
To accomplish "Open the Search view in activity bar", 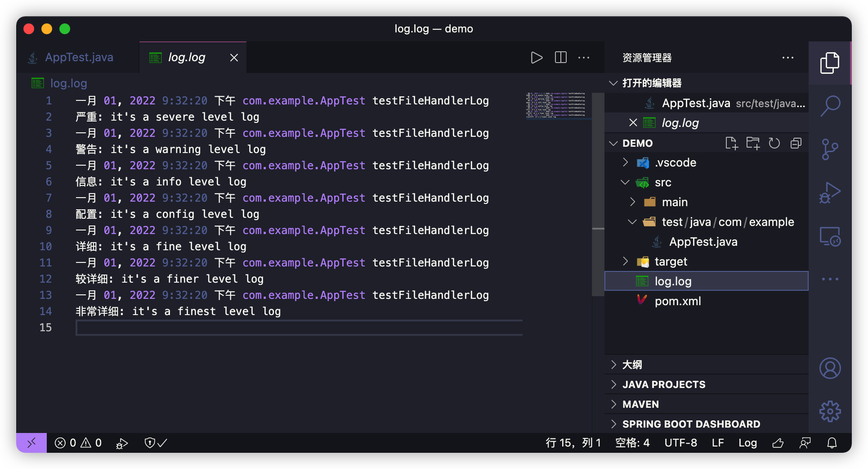I will point(830,106).
